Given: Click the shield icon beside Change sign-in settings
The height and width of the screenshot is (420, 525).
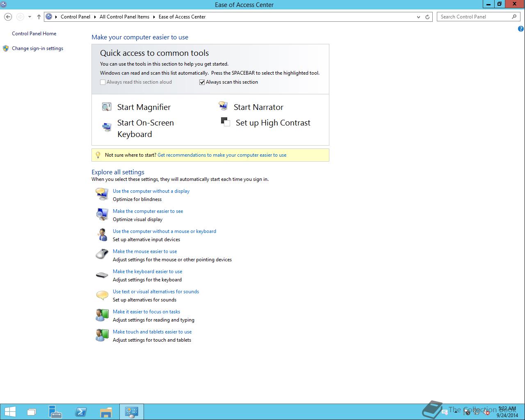Looking at the screenshot, I should (x=6, y=48).
